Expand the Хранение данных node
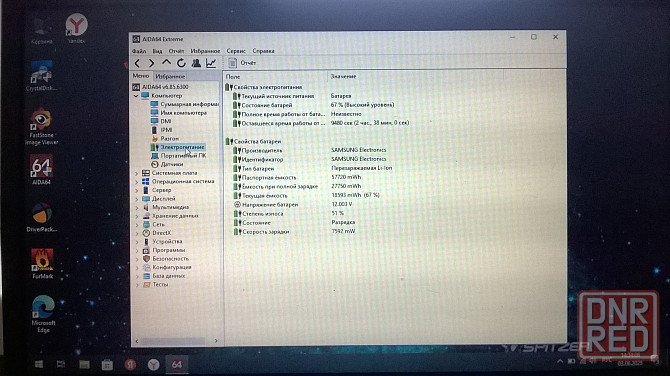Screen dimensions: 670x376 (x=137, y=216)
